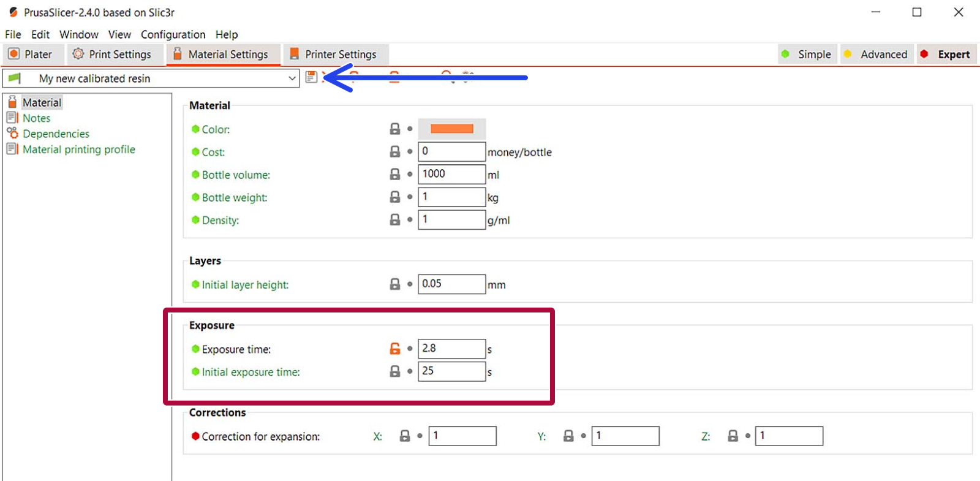Click the 'Exposure time:' label
Image resolution: width=980 pixels, height=481 pixels.
tap(236, 349)
